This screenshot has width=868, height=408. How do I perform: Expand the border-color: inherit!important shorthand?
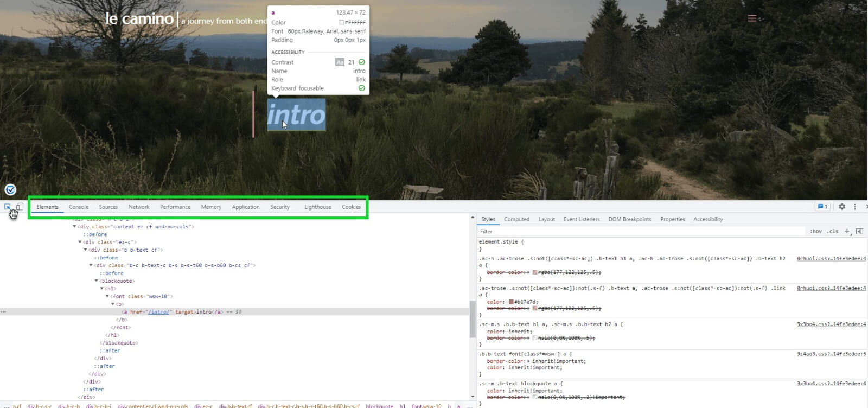[529, 361]
